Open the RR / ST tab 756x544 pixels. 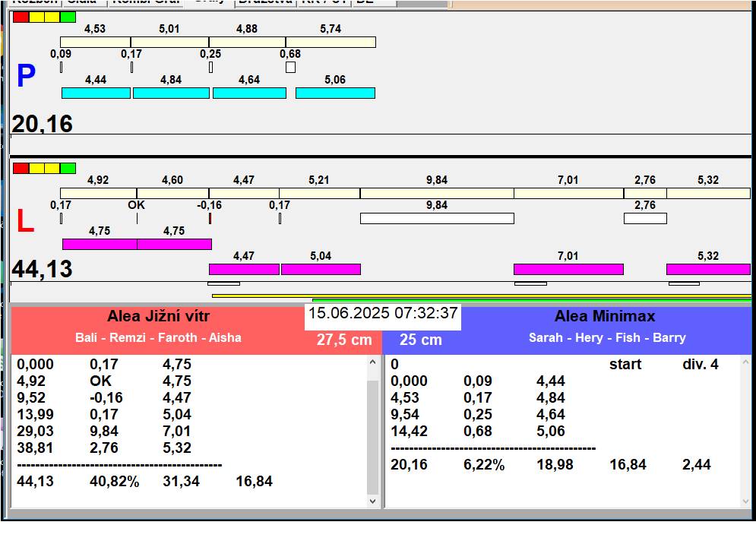[324, 2]
